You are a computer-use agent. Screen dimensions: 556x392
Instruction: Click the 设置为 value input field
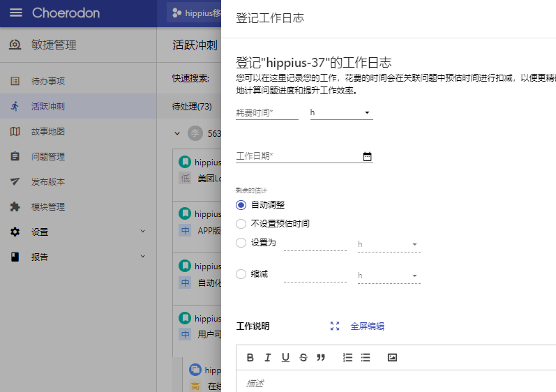coord(315,244)
